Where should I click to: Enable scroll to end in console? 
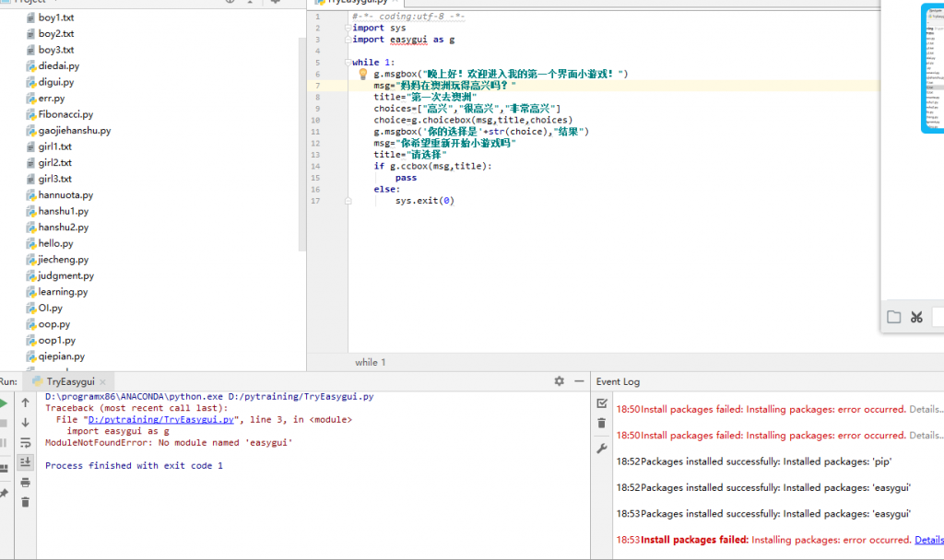point(26,462)
